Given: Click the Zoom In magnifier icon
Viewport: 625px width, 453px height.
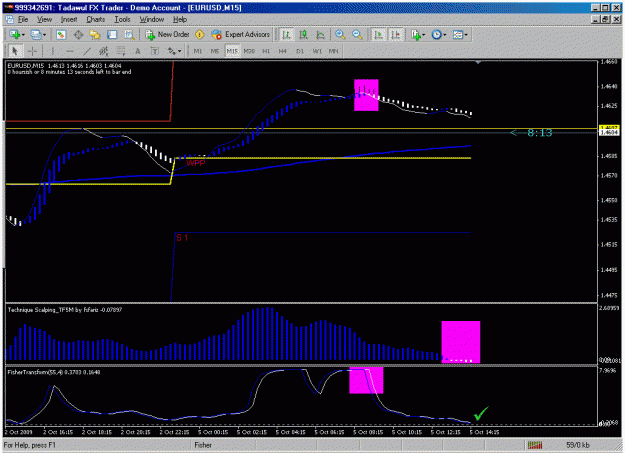Looking at the screenshot, I should coord(340,35).
